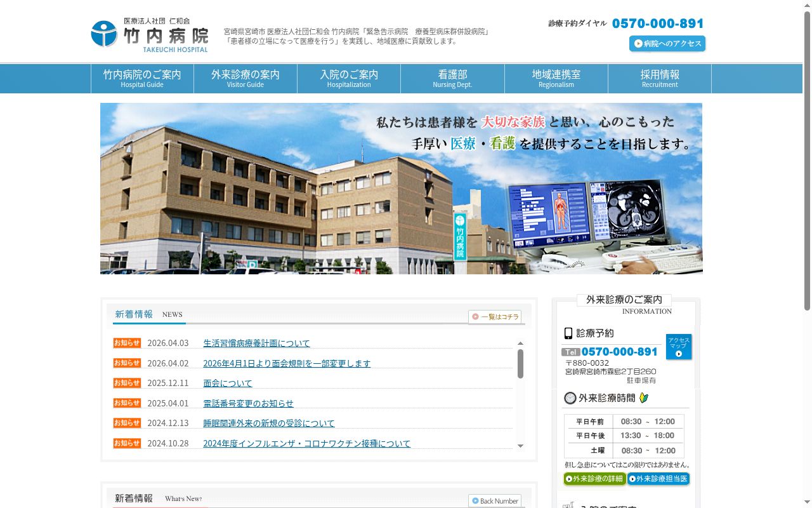Click the hospital building banner image
This screenshot has width=812, height=508.
point(401,189)
